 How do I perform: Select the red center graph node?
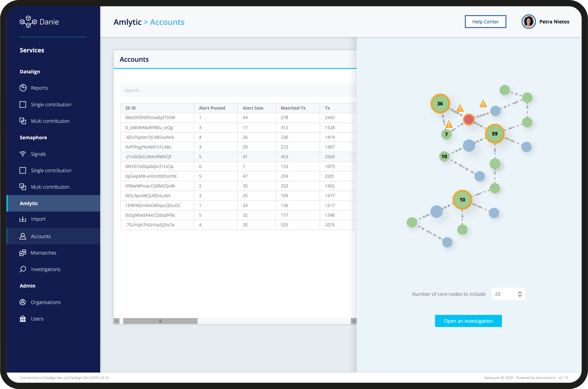tap(469, 119)
